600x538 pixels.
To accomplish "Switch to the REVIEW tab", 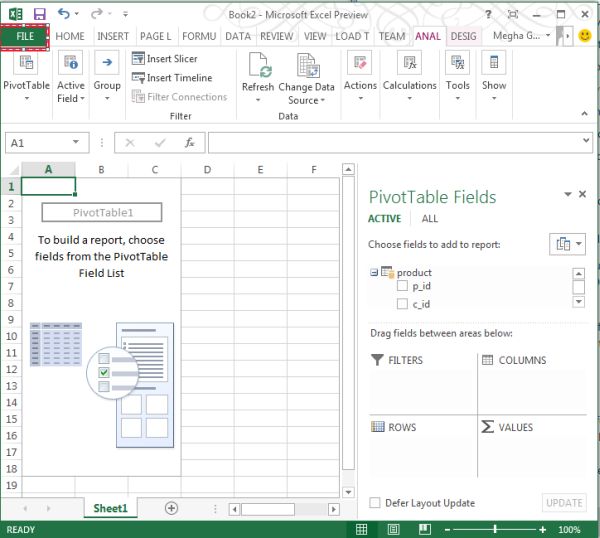I will [x=277, y=36].
